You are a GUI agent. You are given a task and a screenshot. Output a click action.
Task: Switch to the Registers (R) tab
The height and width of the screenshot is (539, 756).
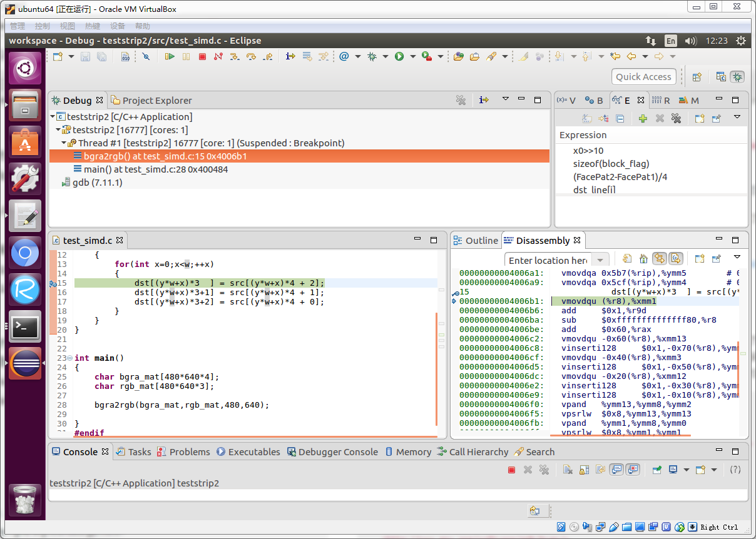pyautogui.click(x=661, y=100)
